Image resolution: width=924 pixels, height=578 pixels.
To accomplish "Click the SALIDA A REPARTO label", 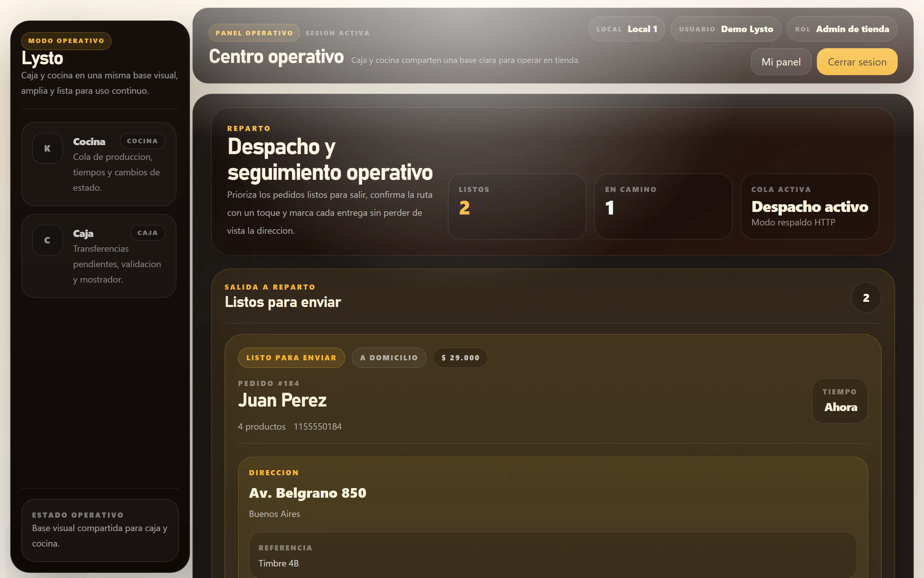I will (270, 287).
